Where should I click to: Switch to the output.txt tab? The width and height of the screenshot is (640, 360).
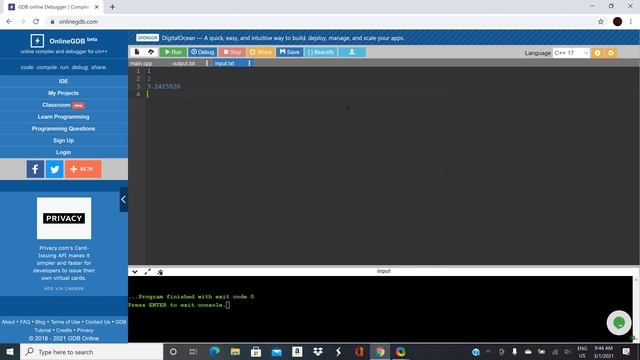pos(184,63)
